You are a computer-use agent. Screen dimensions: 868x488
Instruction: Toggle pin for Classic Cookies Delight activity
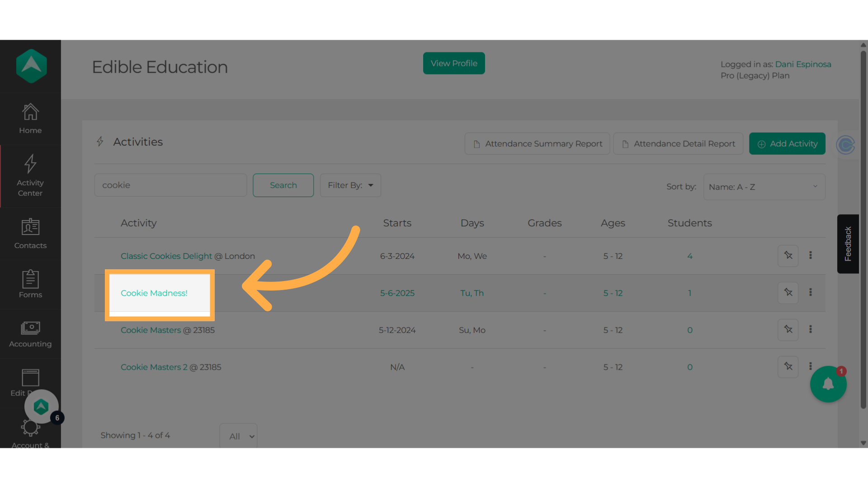(788, 256)
